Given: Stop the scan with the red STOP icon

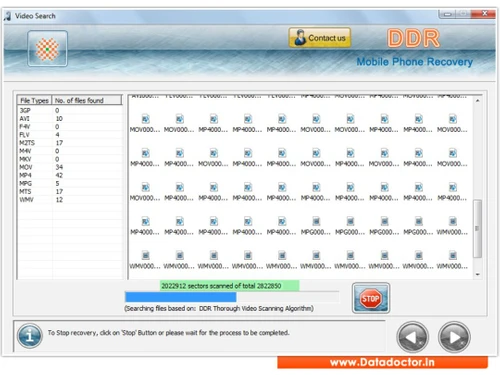Looking at the screenshot, I should (x=371, y=298).
